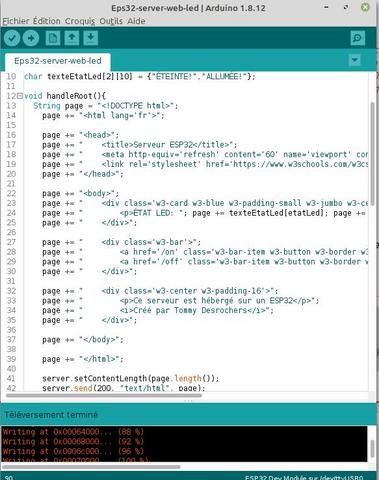
Task: Select the Eps32-server-web-led tab
Action: click(x=58, y=61)
